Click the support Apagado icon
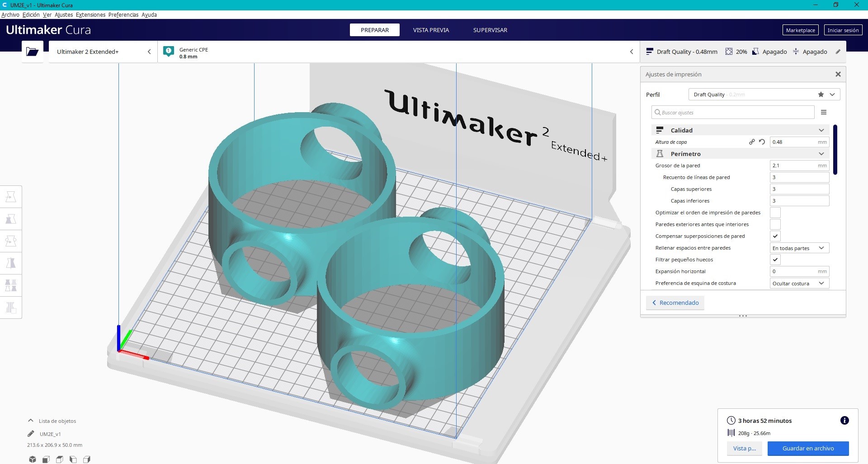 click(x=755, y=52)
